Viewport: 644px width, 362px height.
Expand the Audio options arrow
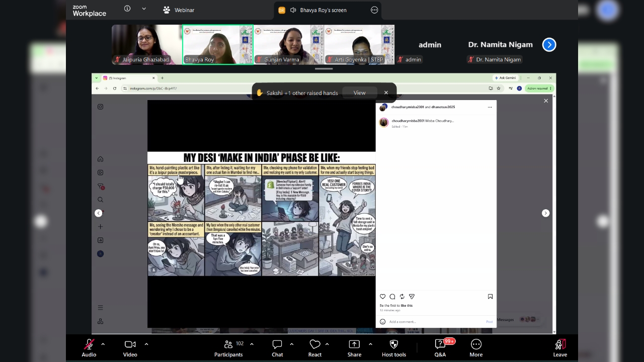point(103,344)
